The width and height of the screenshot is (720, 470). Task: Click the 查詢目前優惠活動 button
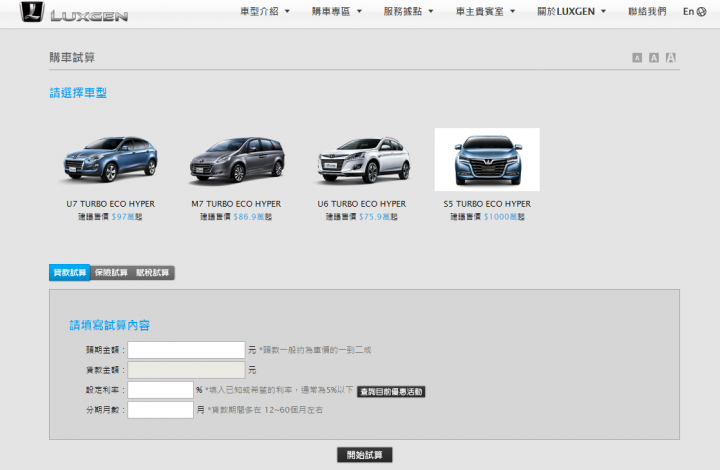(391, 392)
